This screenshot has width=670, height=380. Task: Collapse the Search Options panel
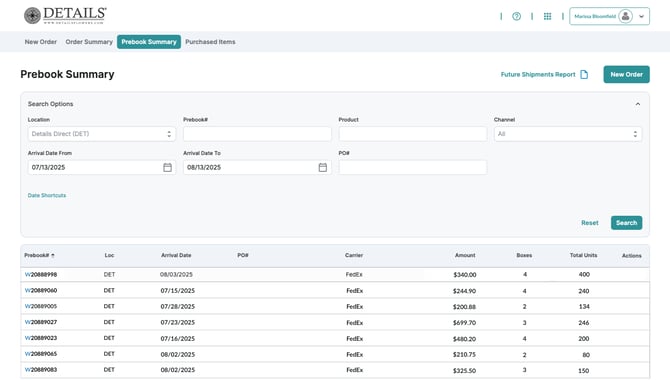638,104
